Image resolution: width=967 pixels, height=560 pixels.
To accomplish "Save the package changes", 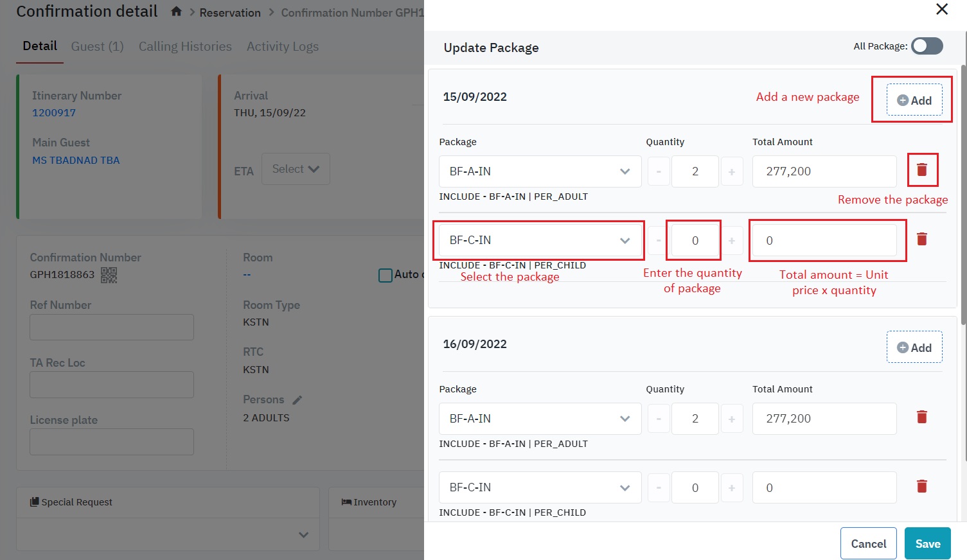I will pos(927,543).
